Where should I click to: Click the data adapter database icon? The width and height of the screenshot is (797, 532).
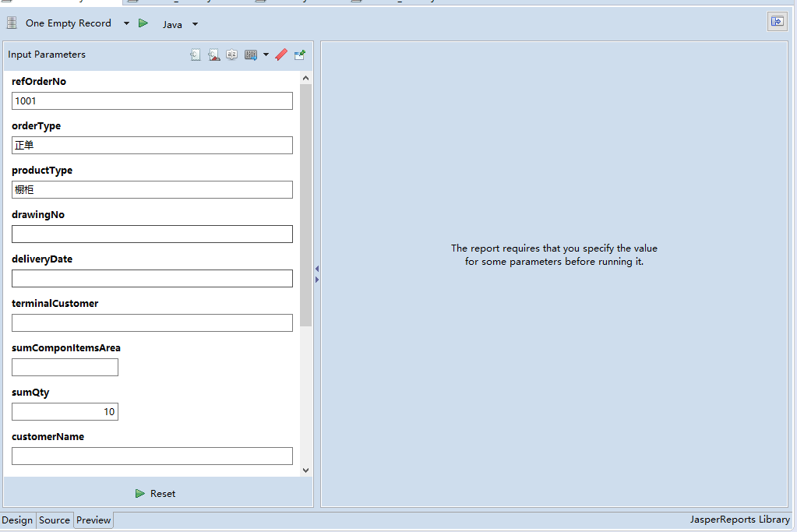pos(12,23)
